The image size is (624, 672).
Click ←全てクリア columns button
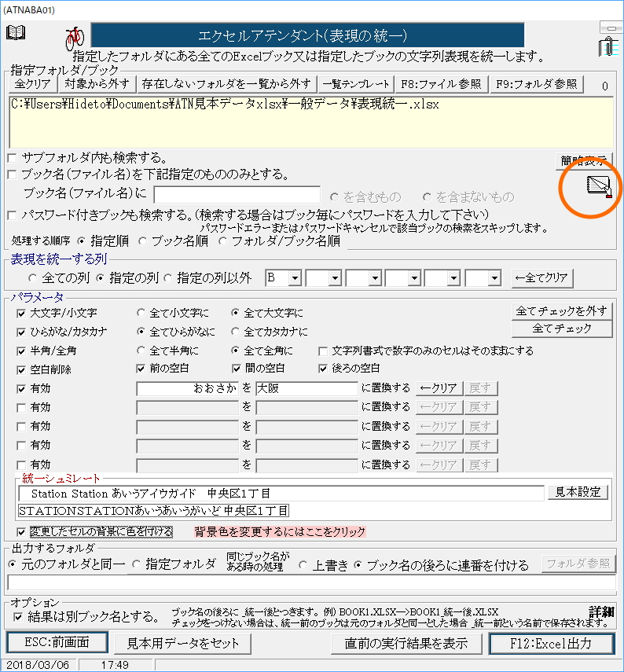pyautogui.click(x=542, y=278)
